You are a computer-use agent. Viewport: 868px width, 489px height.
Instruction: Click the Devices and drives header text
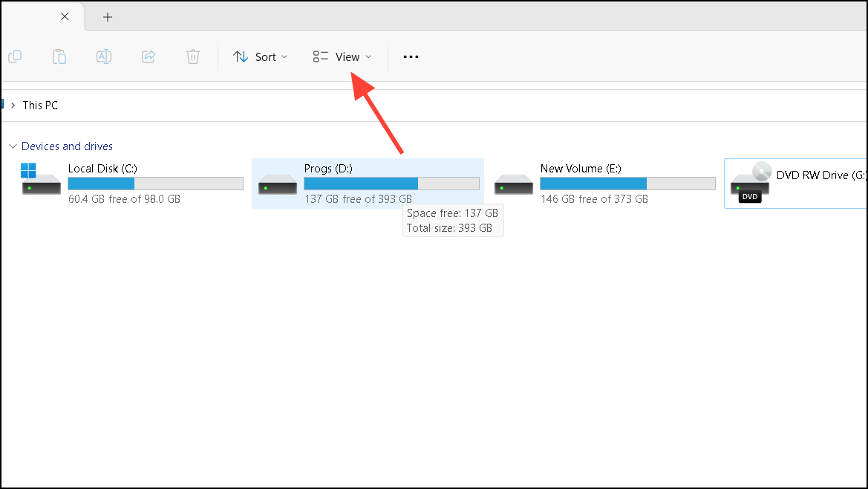pos(67,146)
